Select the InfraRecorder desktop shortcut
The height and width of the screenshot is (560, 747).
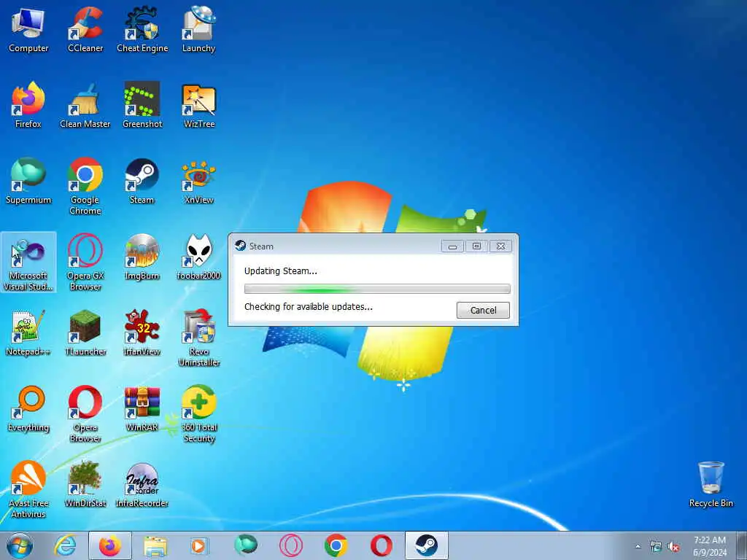pos(142,485)
